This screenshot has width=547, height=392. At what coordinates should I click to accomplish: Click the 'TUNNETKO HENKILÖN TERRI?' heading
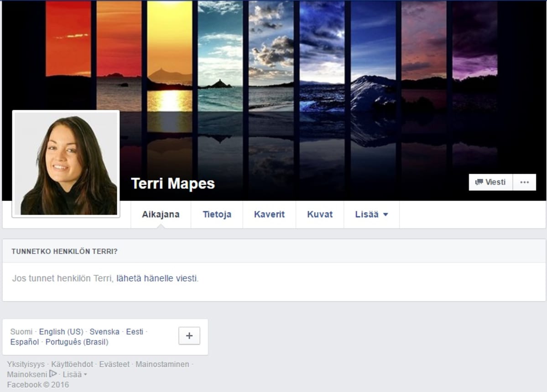point(64,252)
